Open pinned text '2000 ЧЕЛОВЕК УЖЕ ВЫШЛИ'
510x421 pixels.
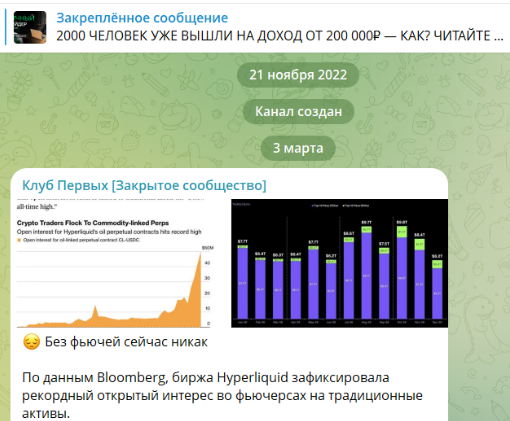pyautogui.click(x=280, y=36)
